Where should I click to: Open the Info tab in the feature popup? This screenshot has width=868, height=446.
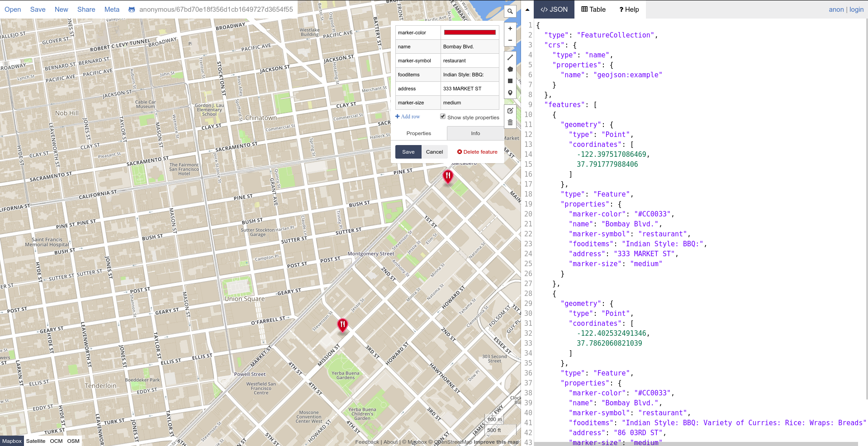click(475, 133)
